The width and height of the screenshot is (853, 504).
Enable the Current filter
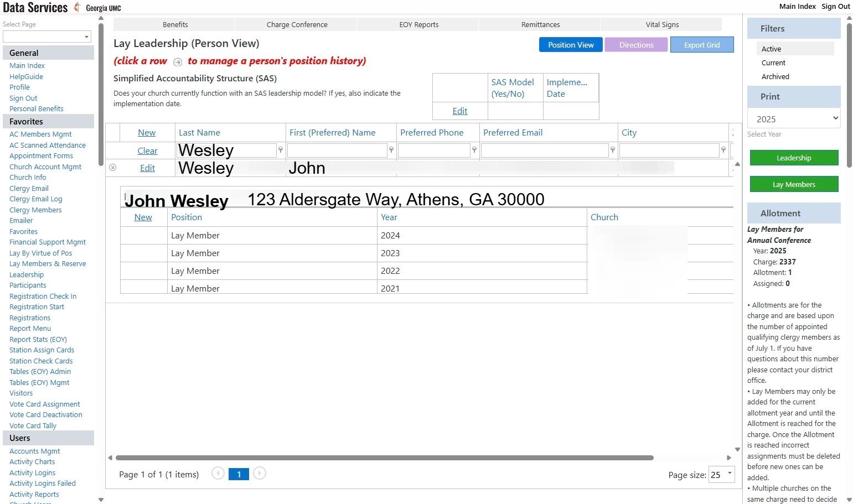click(773, 63)
